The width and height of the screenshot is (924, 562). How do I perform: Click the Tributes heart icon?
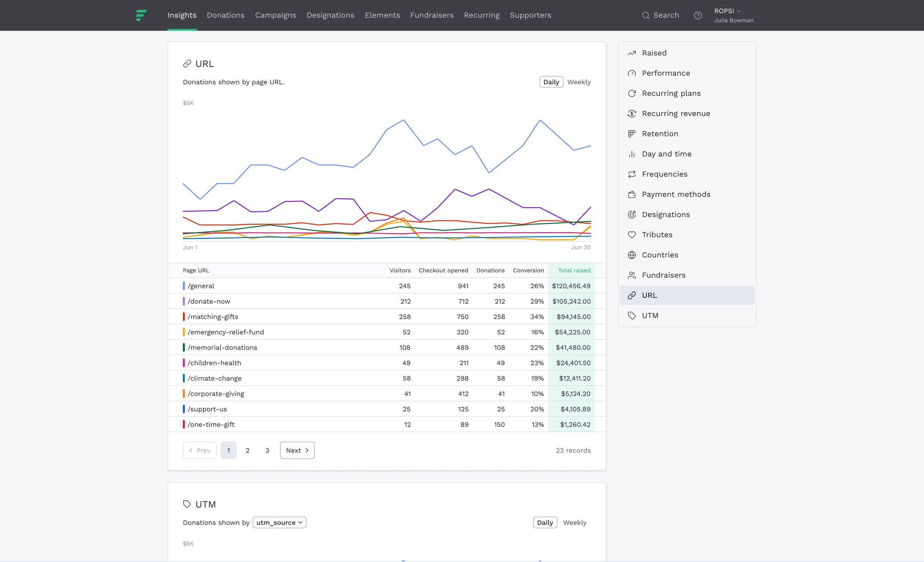632,235
